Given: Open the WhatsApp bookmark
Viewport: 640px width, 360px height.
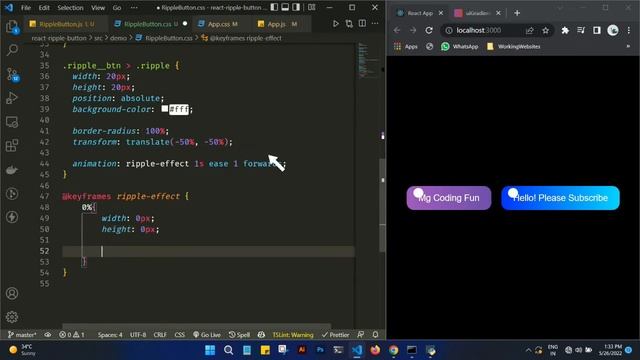Looking at the screenshot, I should click(460, 47).
